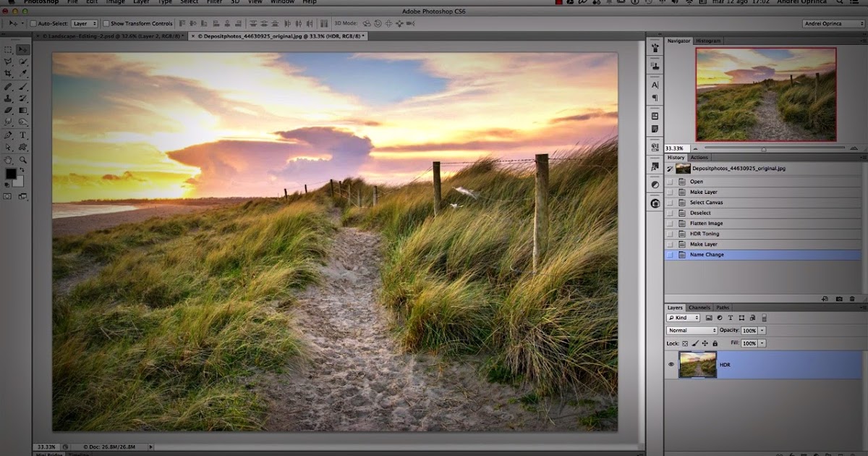The width and height of the screenshot is (868, 456).
Task: Enable the Auto-Select checkbox
Action: pos(33,24)
